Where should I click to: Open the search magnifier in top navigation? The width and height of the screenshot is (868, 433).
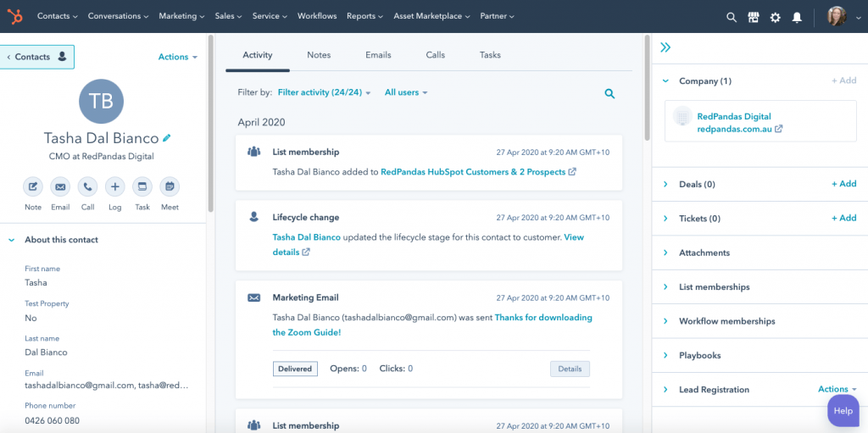[732, 17]
